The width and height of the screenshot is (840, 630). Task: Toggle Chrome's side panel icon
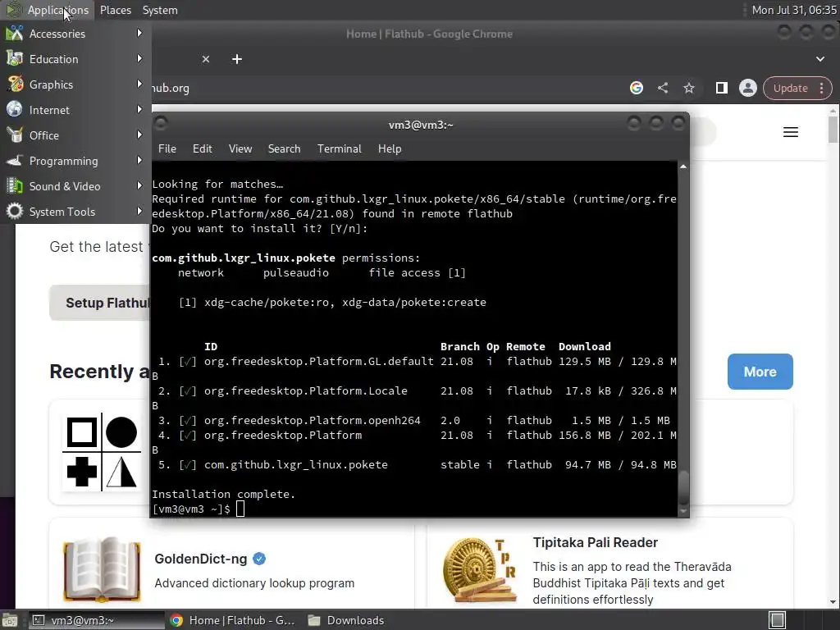tap(722, 88)
